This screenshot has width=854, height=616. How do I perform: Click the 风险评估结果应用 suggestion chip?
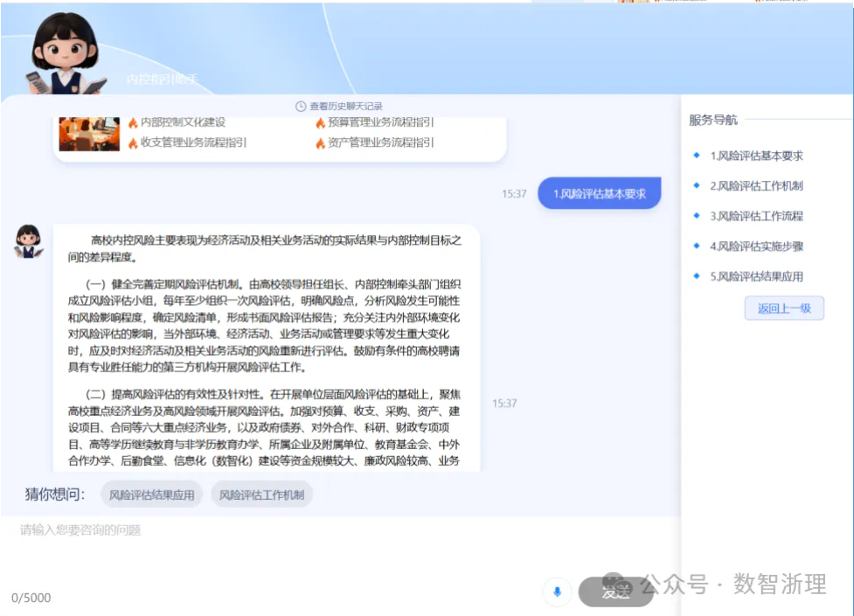tap(152, 495)
